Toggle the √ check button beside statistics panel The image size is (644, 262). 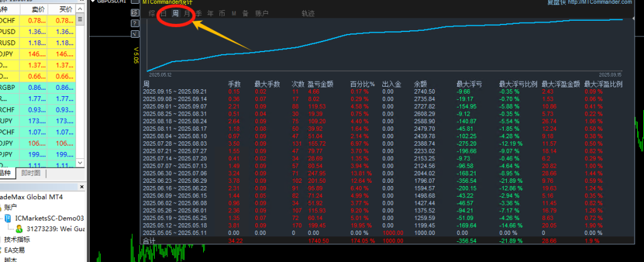click(x=134, y=34)
